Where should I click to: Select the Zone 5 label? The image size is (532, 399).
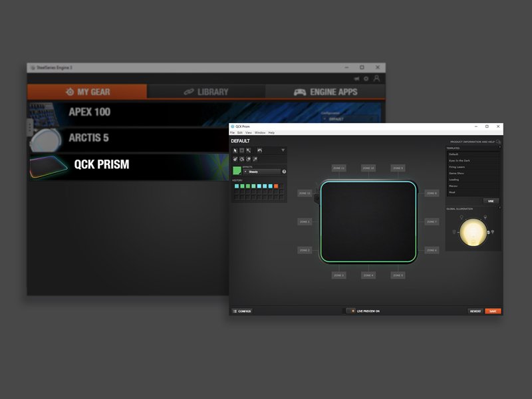point(398,275)
